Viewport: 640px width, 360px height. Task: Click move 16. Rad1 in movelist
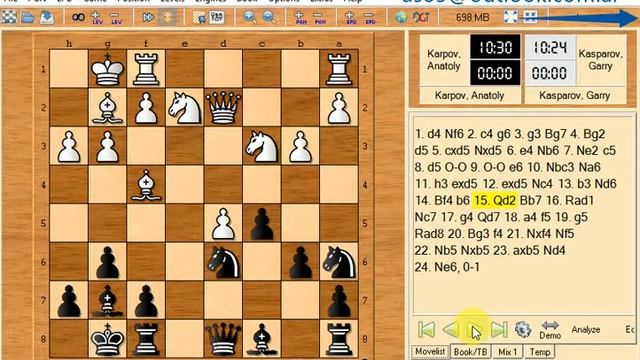(569, 200)
